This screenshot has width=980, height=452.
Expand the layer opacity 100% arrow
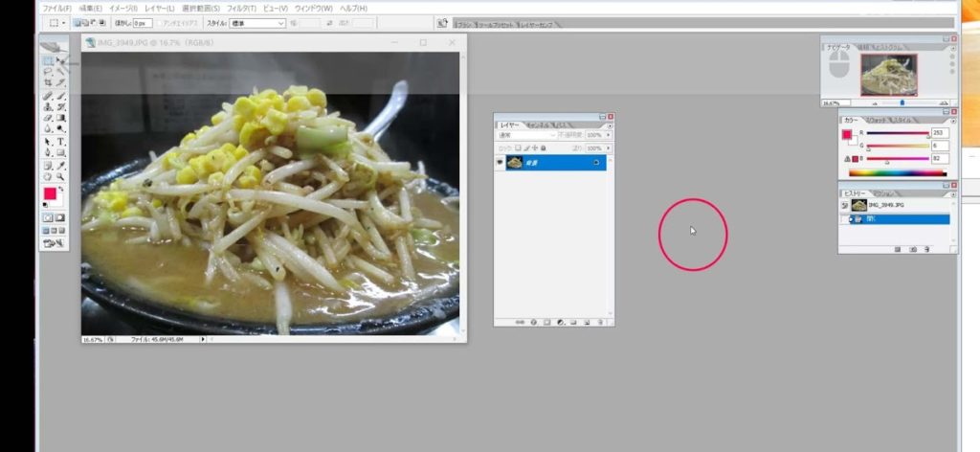(608, 135)
